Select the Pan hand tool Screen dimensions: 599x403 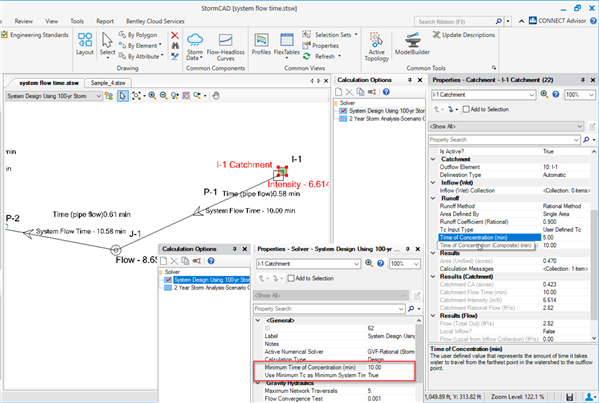tap(216, 95)
